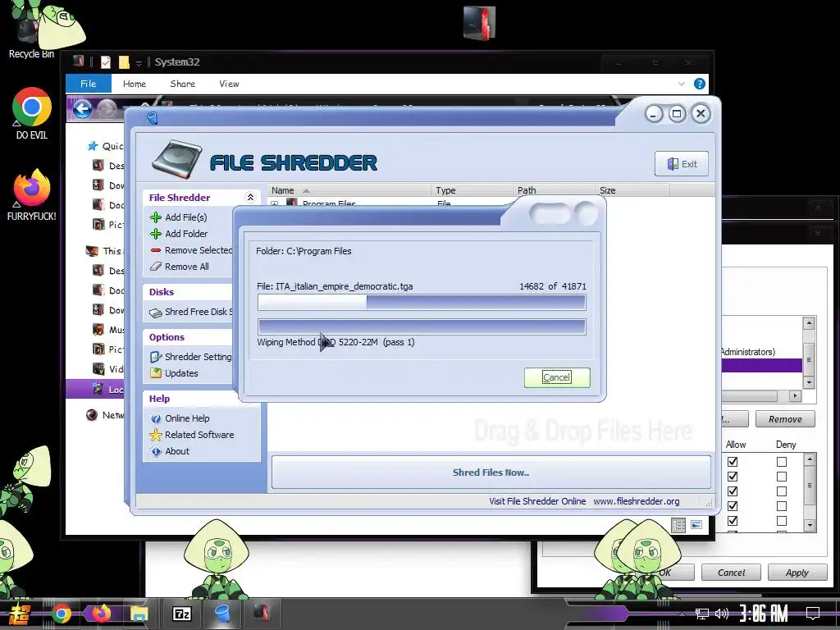840x630 pixels.
Task: Toggle fourth Deny checkbox in permissions
Action: 782,505
